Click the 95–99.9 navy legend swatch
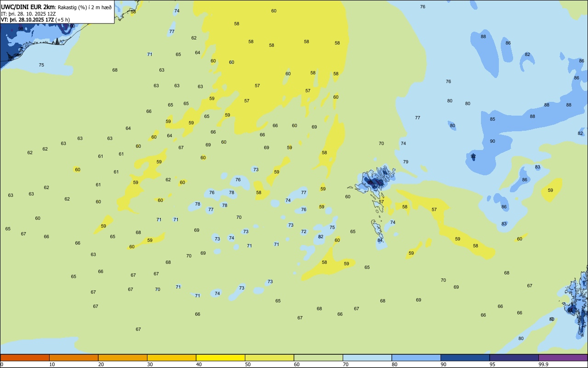 pyautogui.click(x=514, y=357)
